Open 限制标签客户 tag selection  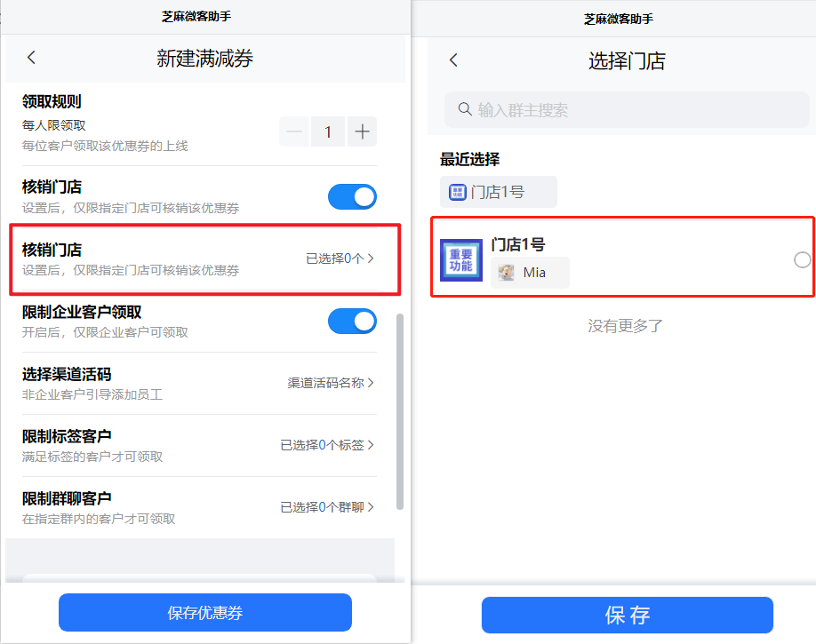click(x=200, y=446)
